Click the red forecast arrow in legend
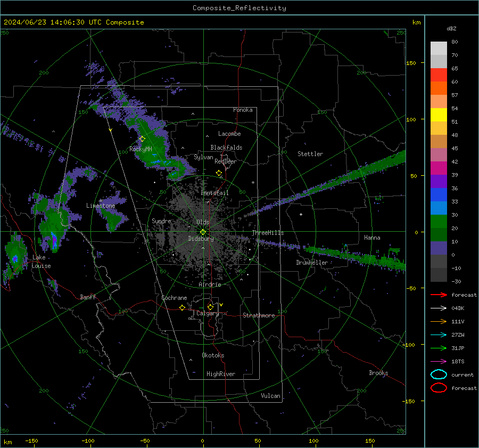Viewport: 479px width, 448px height. 439,295
